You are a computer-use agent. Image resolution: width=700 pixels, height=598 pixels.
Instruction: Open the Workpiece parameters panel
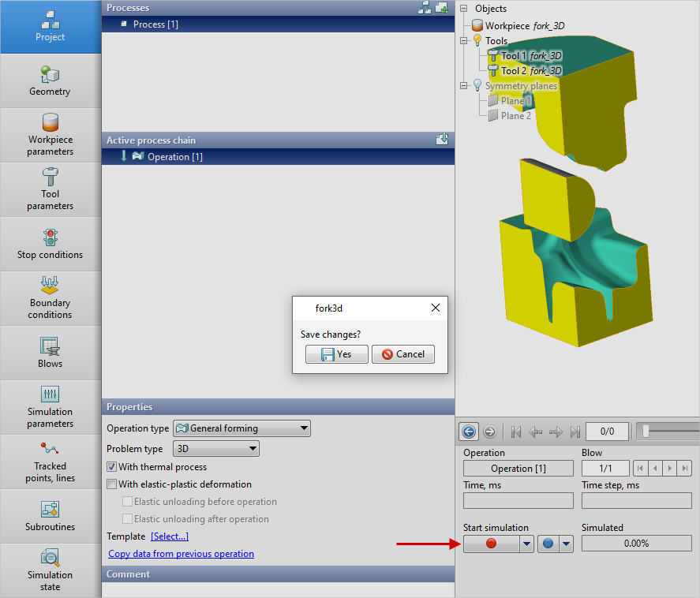(50, 135)
